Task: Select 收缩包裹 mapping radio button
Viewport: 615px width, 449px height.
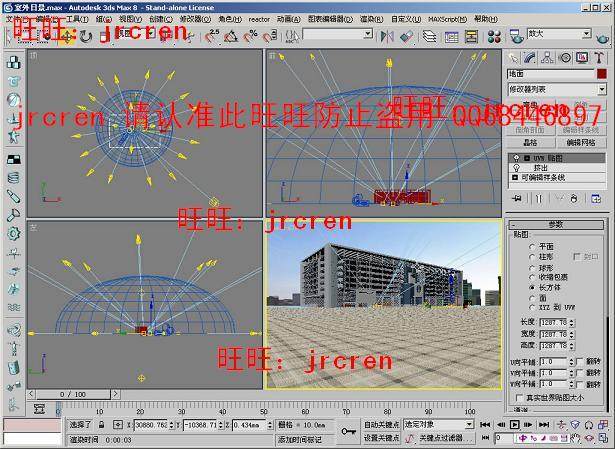Action: (532, 278)
